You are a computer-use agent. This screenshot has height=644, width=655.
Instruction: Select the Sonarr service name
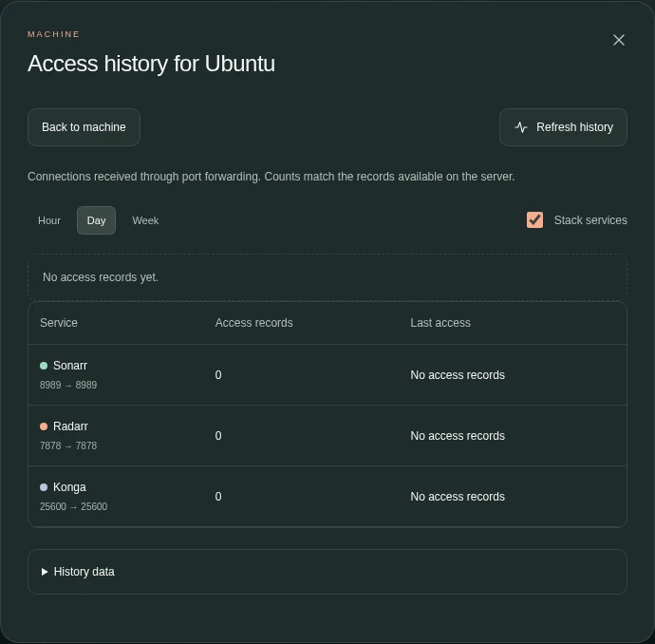(70, 366)
